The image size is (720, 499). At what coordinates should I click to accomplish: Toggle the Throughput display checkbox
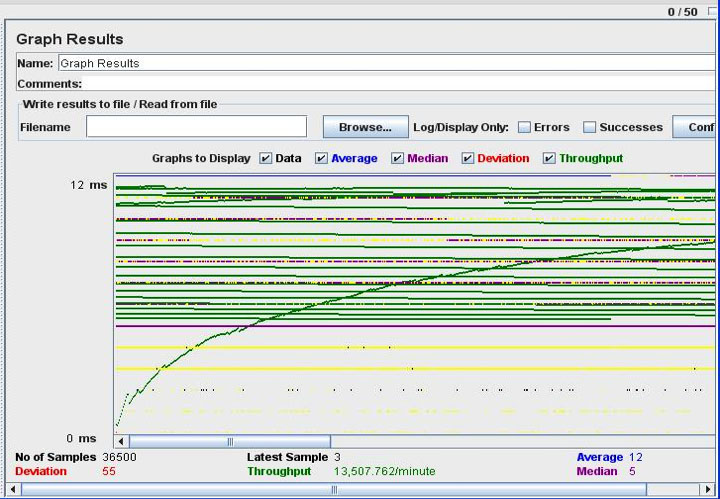(549, 158)
